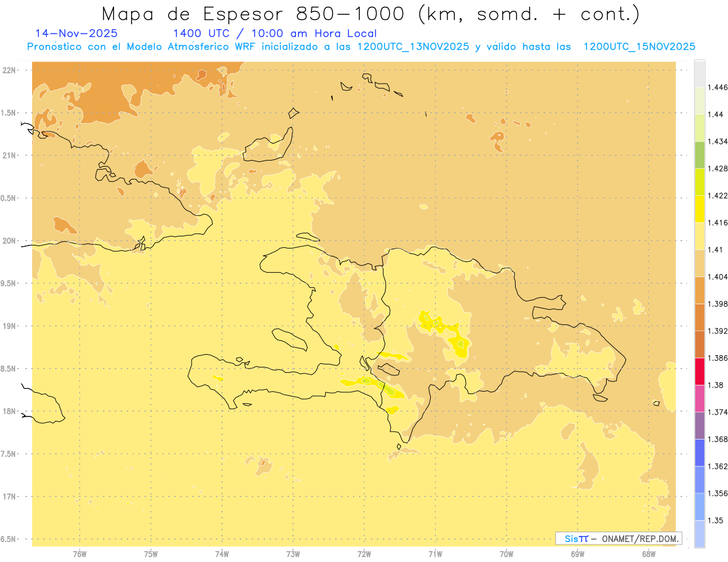728x562 pixels.
Task: Select the pale yellow legend swatch between 1.41 and 1.416
Action: click(x=699, y=236)
